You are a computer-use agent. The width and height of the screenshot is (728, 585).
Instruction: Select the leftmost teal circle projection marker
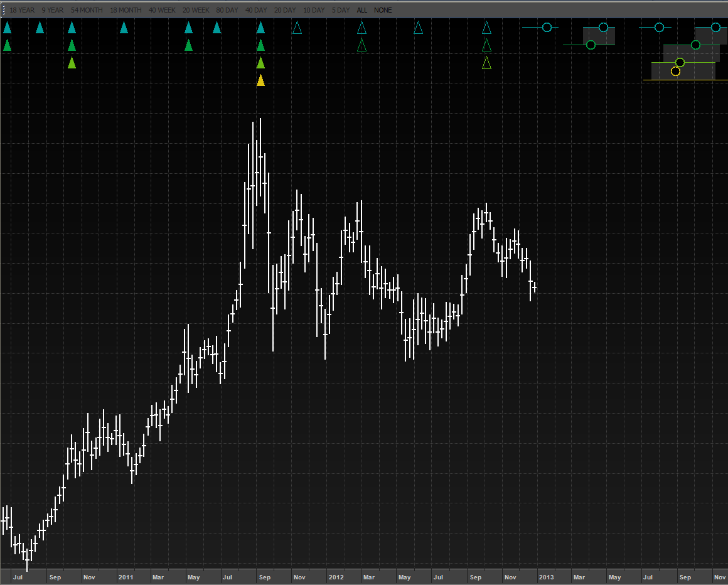pyautogui.click(x=547, y=27)
